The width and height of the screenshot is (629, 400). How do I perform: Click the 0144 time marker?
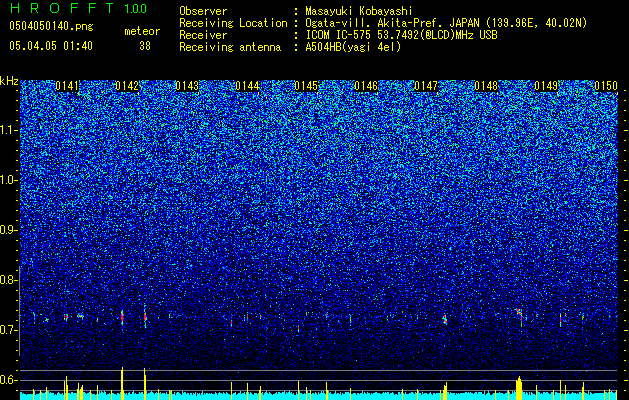click(247, 86)
